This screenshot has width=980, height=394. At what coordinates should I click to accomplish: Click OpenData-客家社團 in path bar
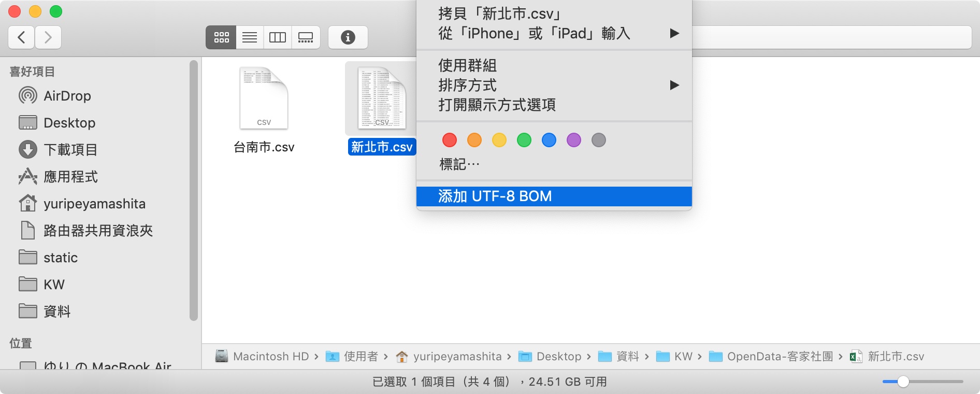[779, 357]
